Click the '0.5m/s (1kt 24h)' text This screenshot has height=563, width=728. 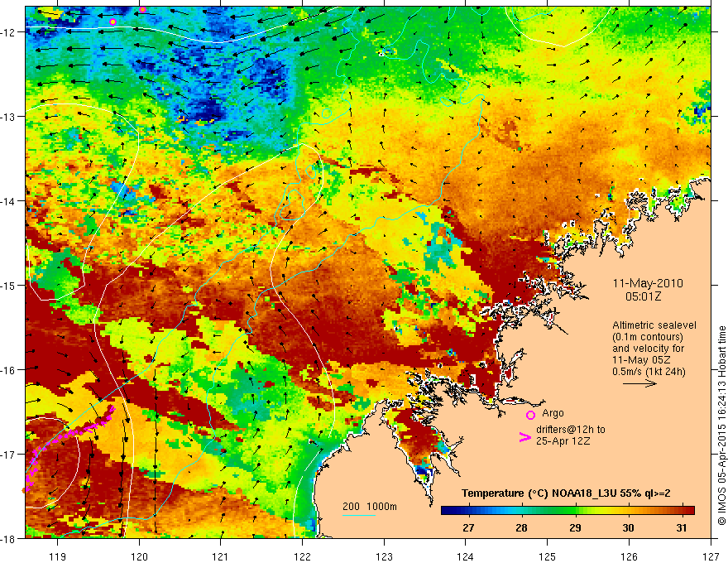click(649, 372)
